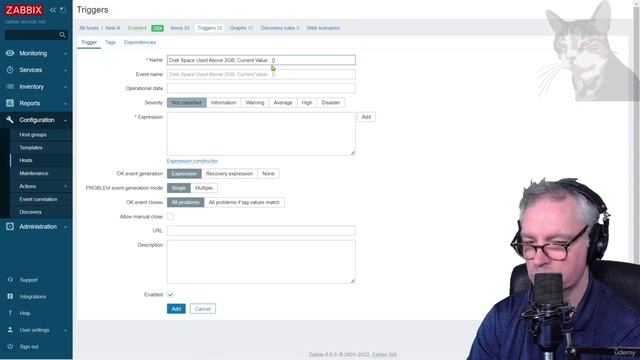Open Maintenance in Configuration menu
The height and width of the screenshot is (360, 640).
(x=34, y=173)
